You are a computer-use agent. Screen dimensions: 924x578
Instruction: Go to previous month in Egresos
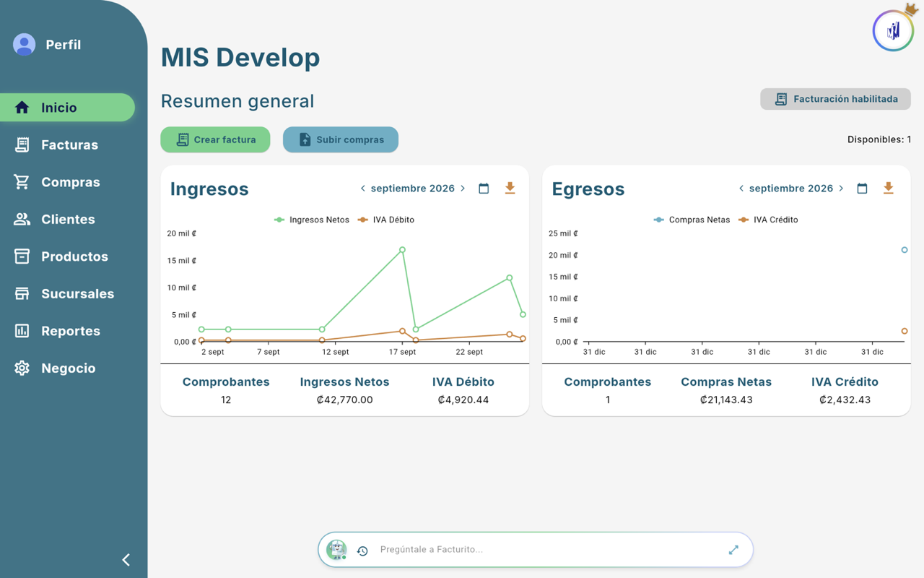[x=741, y=189]
